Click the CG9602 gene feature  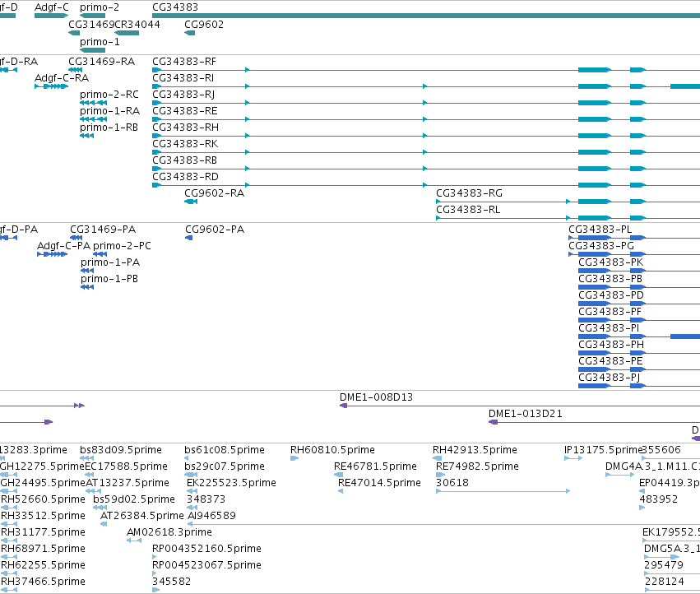pyautogui.click(x=190, y=33)
